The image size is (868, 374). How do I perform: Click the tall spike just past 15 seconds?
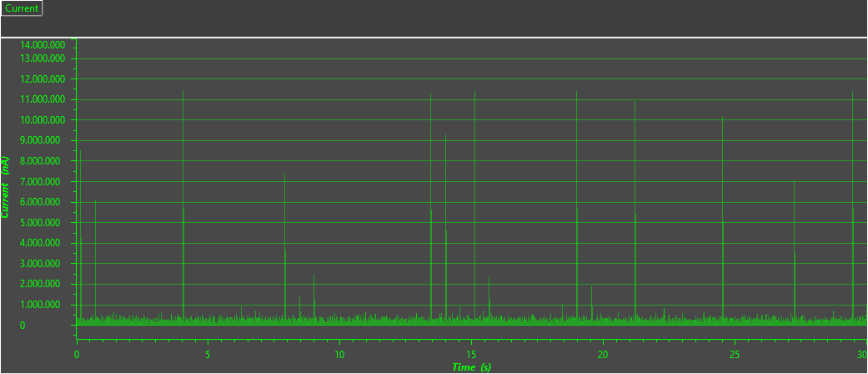(x=474, y=209)
